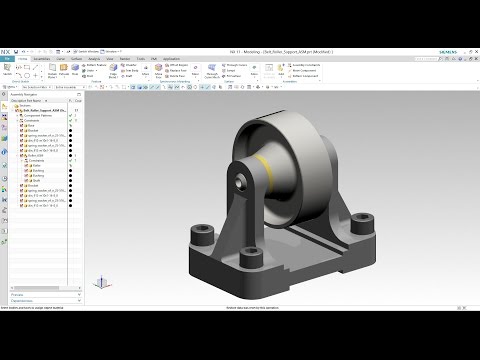Click the Pattern Feature command
The width and height of the screenshot is (480, 360).
pyautogui.click(x=94, y=65)
